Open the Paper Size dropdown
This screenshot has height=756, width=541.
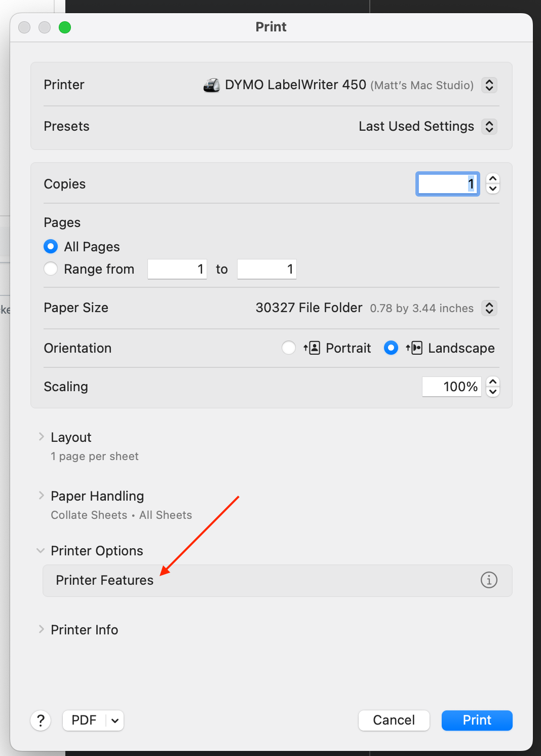click(489, 308)
